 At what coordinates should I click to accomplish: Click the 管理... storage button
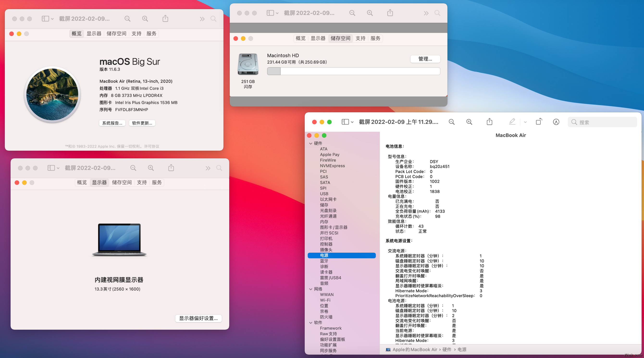(425, 59)
